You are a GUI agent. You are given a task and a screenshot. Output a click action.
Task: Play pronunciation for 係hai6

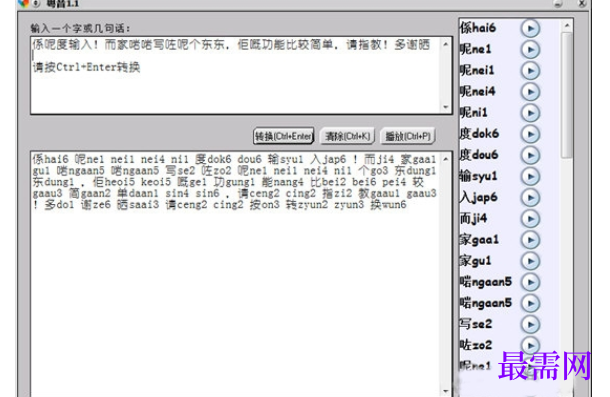[530, 28]
